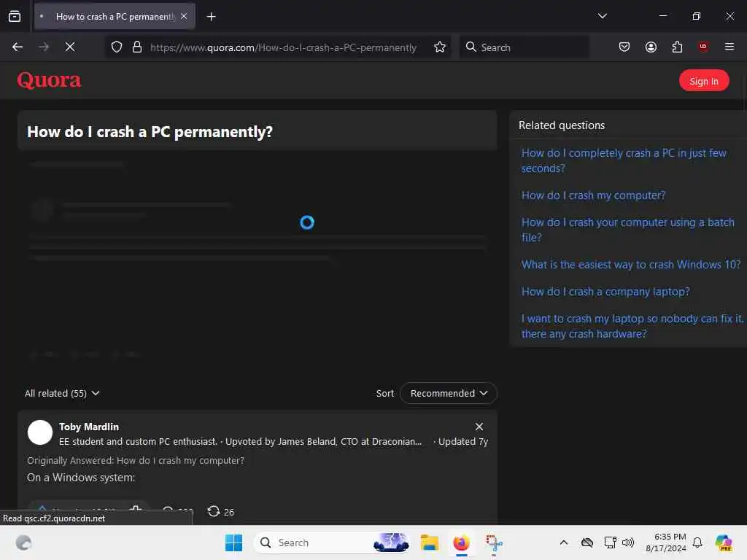Open Firefox application hamburger menu
The image size is (747, 560).
729,47
